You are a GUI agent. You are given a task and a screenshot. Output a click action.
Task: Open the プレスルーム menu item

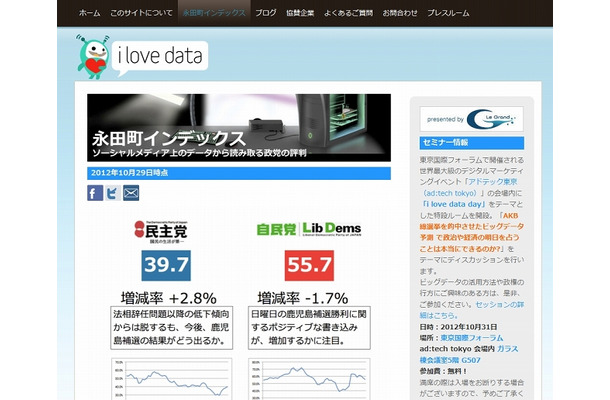[x=448, y=13]
